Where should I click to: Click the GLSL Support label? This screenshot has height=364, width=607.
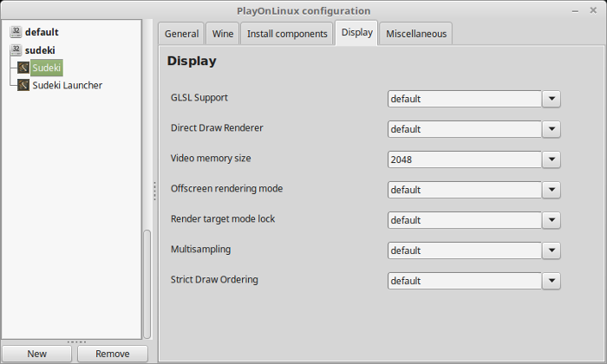199,97
